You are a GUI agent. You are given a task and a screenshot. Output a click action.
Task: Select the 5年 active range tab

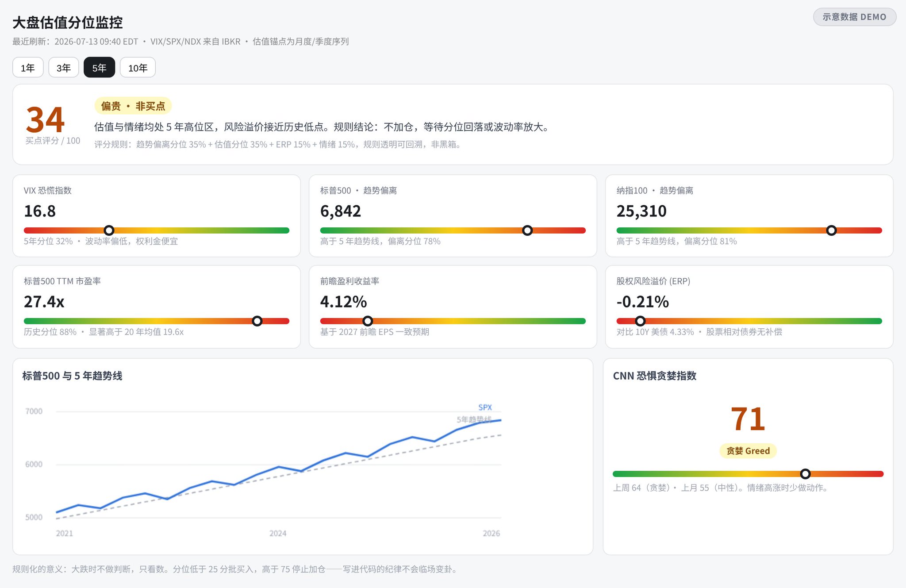(100, 68)
